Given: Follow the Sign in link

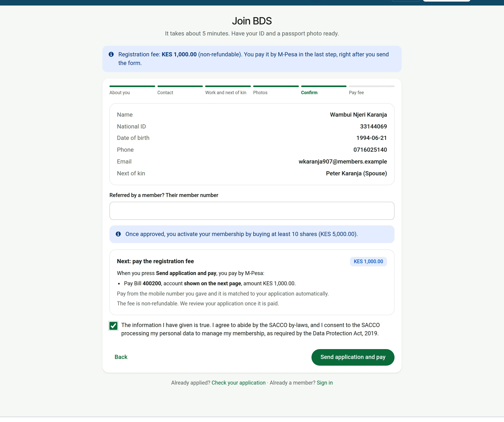Looking at the screenshot, I should pyautogui.click(x=325, y=383).
